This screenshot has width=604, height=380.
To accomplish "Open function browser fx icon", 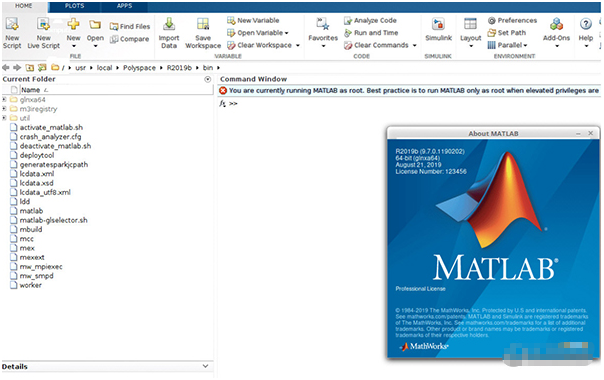I will [x=223, y=103].
